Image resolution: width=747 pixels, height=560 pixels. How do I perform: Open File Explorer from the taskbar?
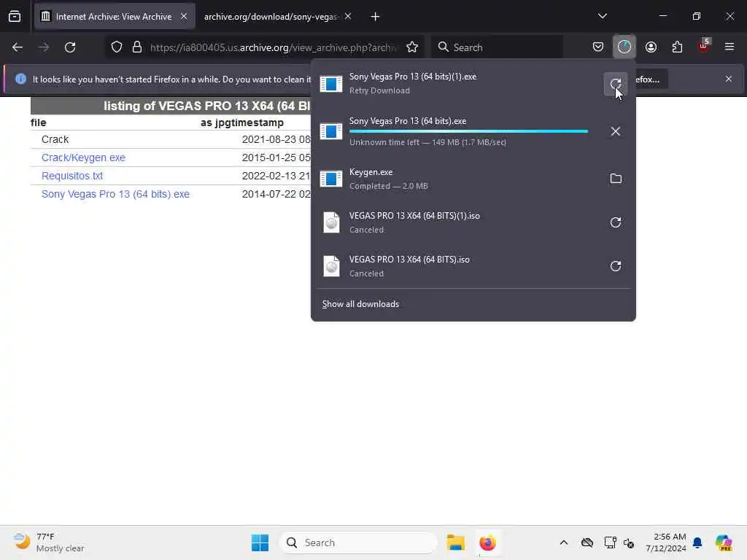click(x=455, y=542)
